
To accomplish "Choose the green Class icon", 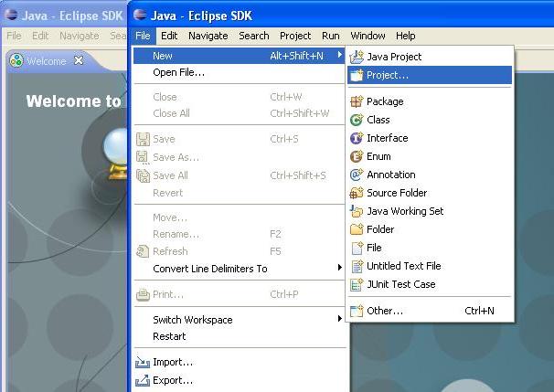I will tap(357, 120).
